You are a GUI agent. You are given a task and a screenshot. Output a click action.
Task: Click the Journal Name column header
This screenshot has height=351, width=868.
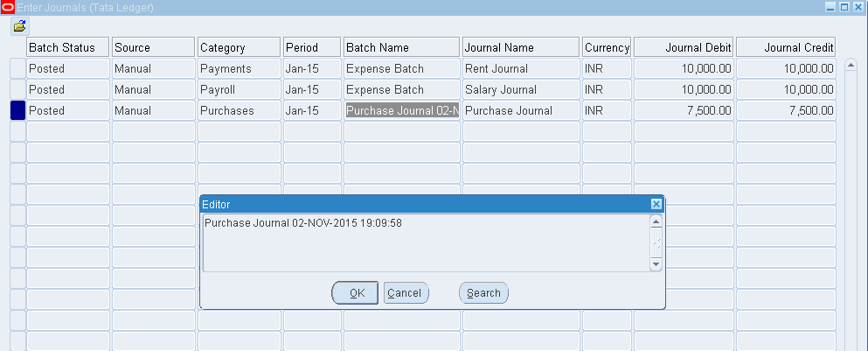click(x=521, y=47)
